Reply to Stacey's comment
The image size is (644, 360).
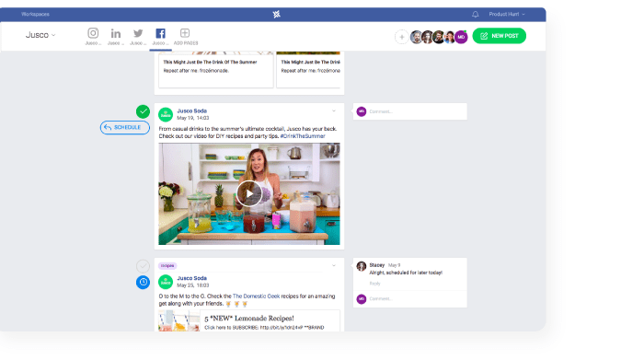[x=374, y=284]
